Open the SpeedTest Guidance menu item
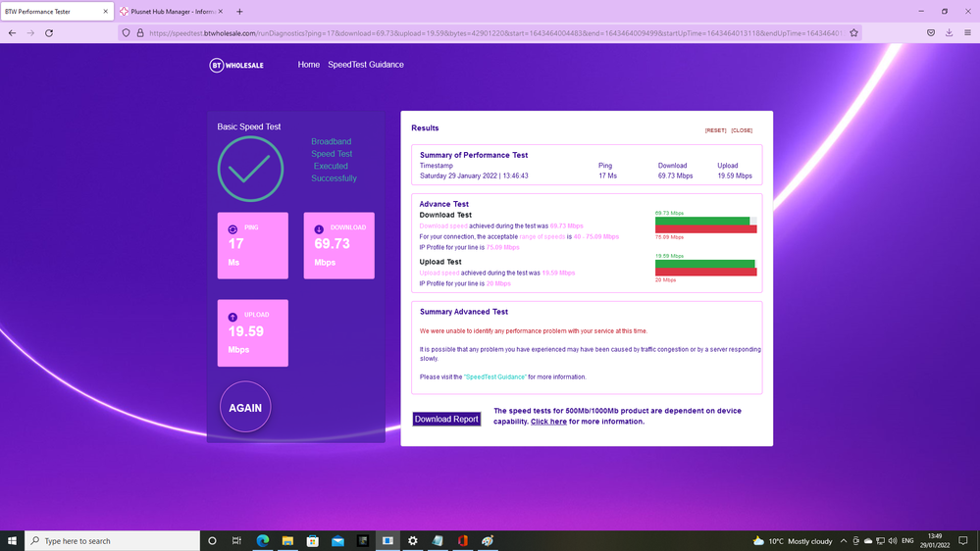This screenshot has height=551, width=980. coord(366,65)
